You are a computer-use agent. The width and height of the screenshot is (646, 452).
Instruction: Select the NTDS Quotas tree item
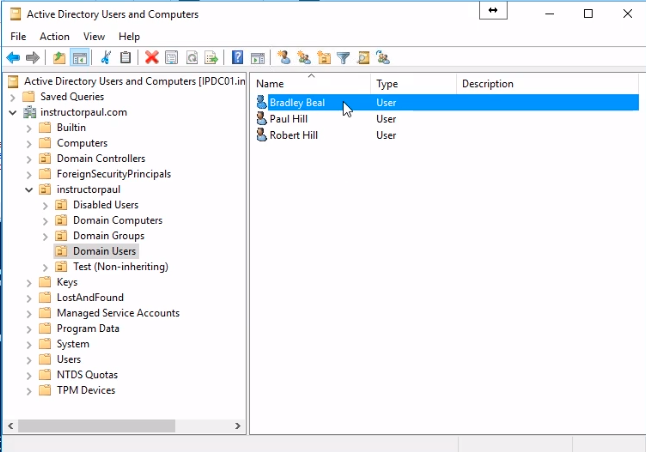[x=87, y=375]
